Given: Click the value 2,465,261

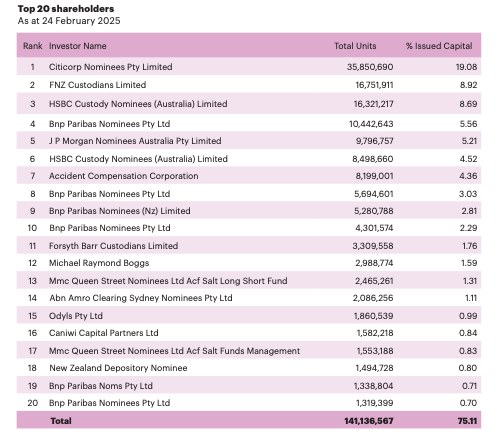Looking at the screenshot, I should coord(374,281).
